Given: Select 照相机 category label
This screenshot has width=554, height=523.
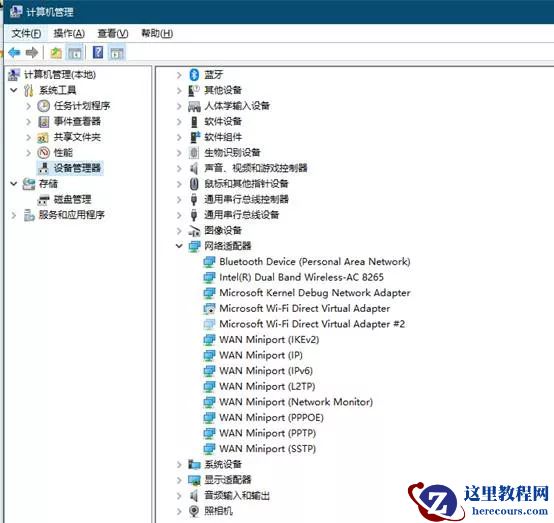Looking at the screenshot, I should pyautogui.click(x=219, y=511).
